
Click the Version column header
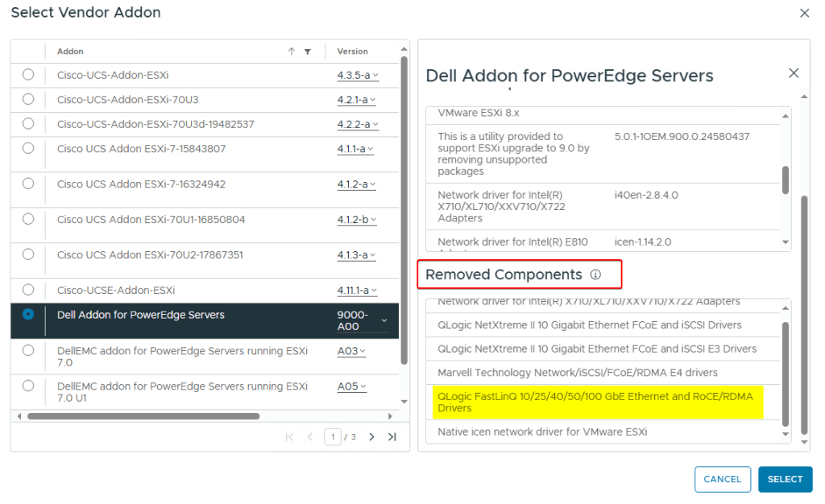click(352, 52)
